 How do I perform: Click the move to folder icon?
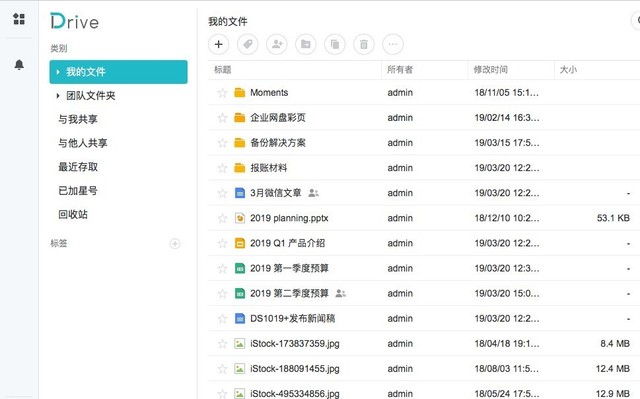pyautogui.click(x=306, y=44)
